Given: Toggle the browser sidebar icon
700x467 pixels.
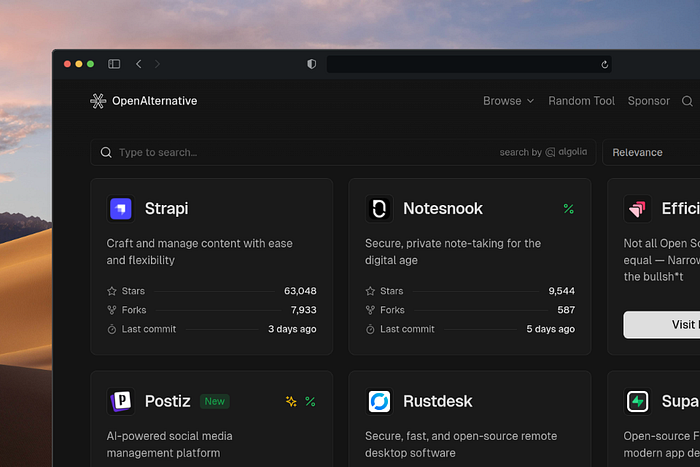Looking at the screenshot, I should click(x=114, y=64).
